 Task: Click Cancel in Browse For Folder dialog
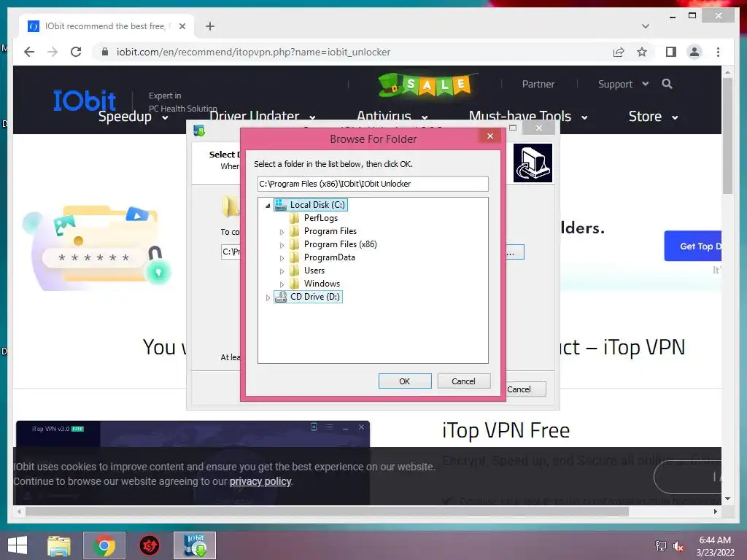click(x=463, y=381)
